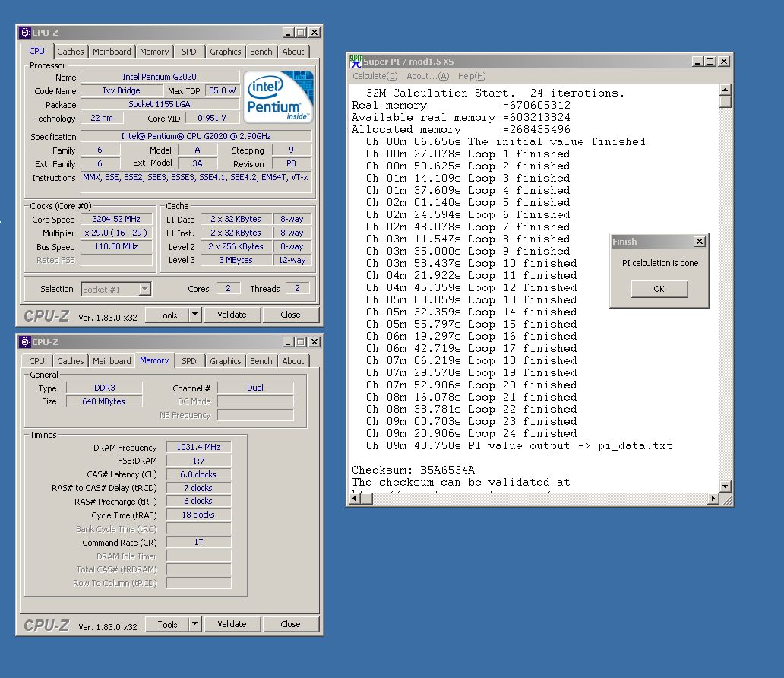
Task: Click the Bus Speed value 110.50 MHz
Action: (x=116, y=246)
